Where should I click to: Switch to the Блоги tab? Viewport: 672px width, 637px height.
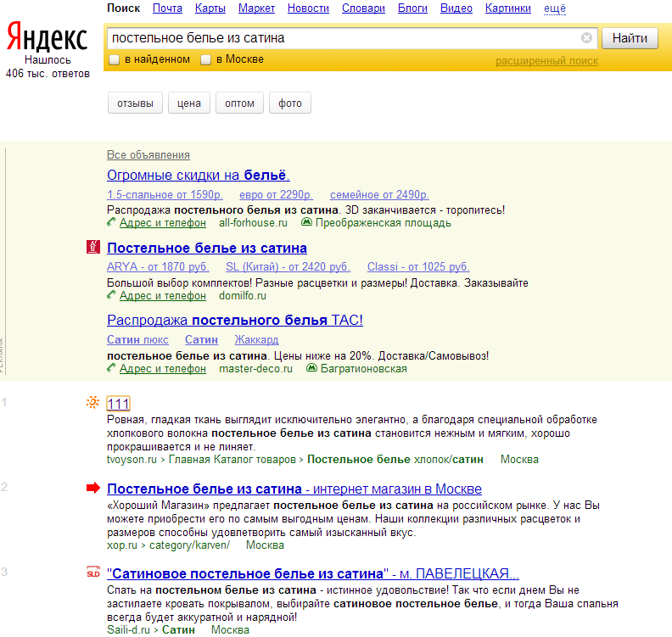412,8
